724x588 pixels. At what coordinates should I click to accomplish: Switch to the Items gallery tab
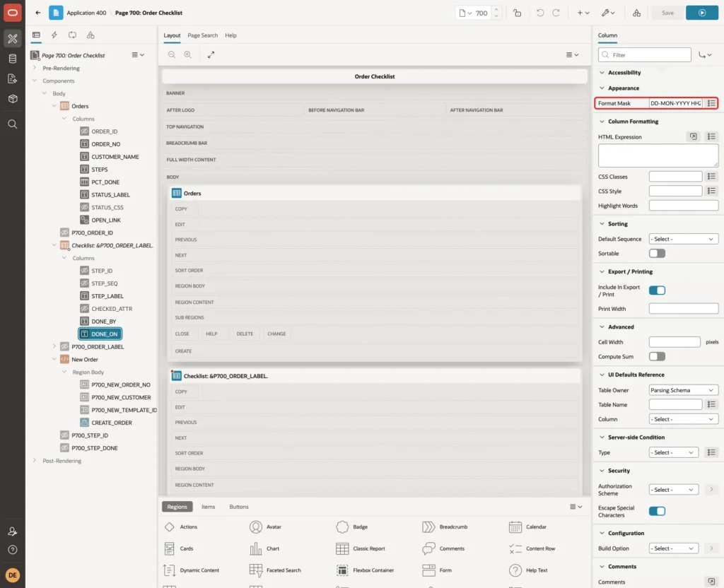pos(209,507)
